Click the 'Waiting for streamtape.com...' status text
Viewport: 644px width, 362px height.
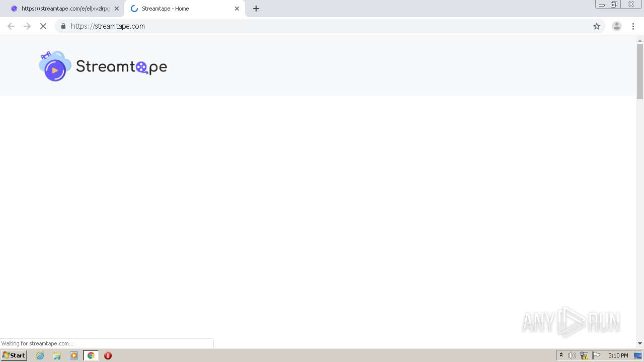pyautogui.click(x=37, y=343)
